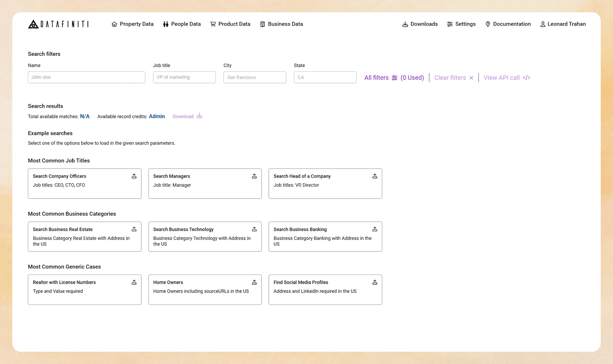The height and width of the screenshot is (364, 613).
Task: Click the export icon on Home Owners card
Action: click(x=254, y=282)
